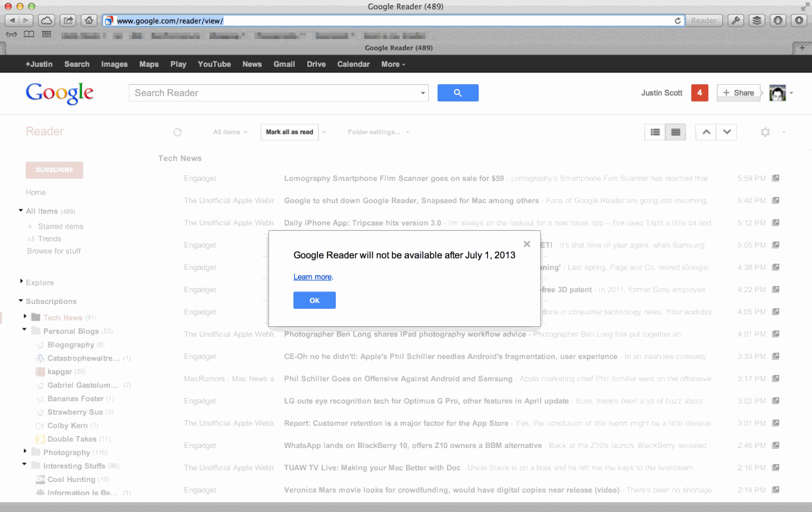The width and height of the screenshot is (812, 512).
Task: Open the Double Takes feed
Action: [x=72, y=439]
